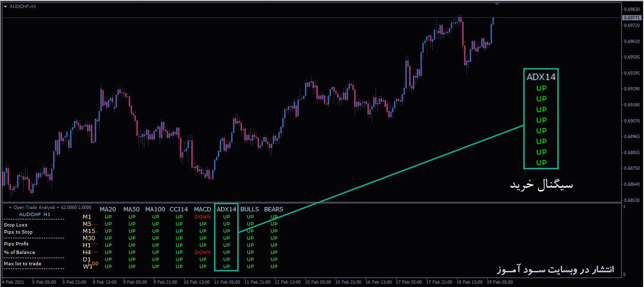Image resolution: width=644 pixels, height=287 pixels.
Task: Click the Open Trade Analysis title text
Action: pyautogui.click(x=50, y=207)
